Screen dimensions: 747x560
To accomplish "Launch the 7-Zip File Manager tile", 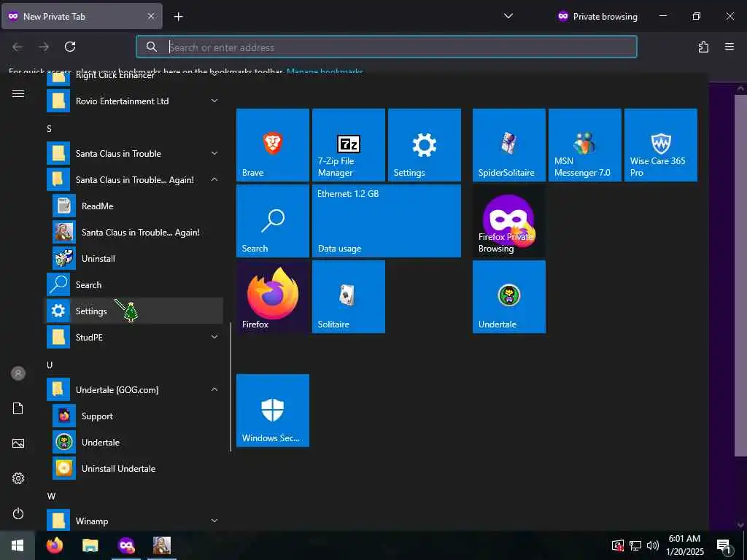I will coord(348,145).
